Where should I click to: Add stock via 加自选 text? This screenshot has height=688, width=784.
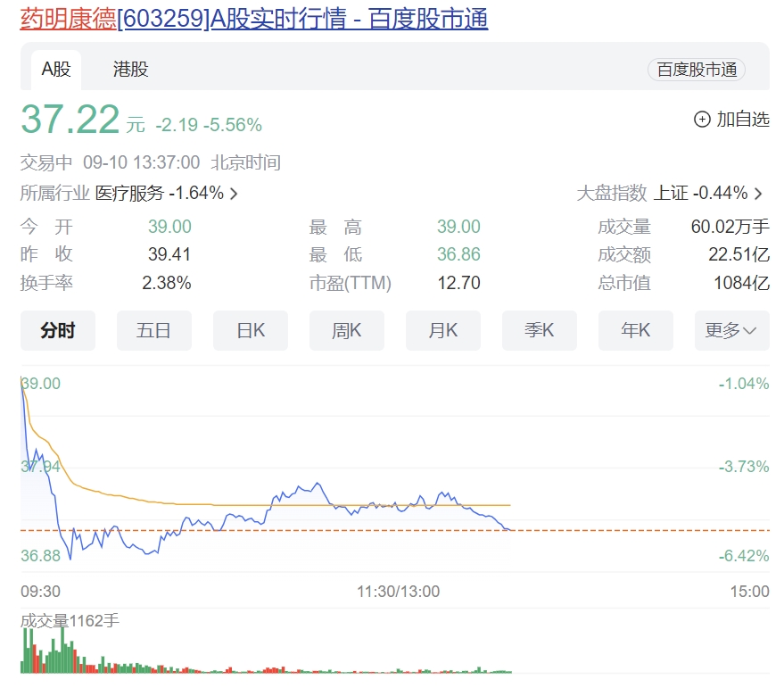click(743, 120)
